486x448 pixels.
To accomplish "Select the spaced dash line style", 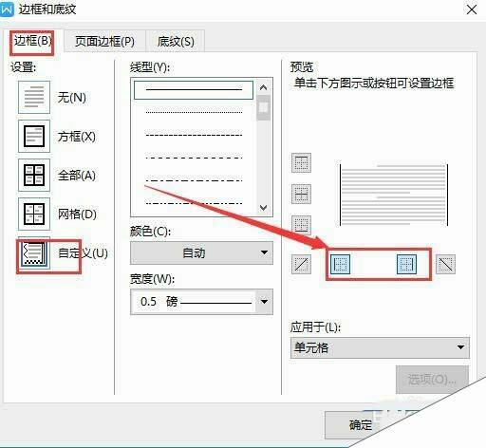I will pyautogui.click(x=194, y=158).
